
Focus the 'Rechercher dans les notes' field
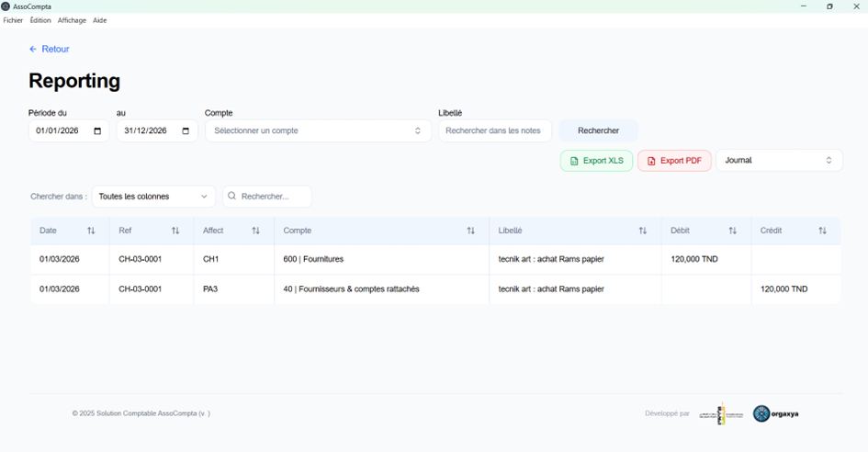tap(494, 131)
